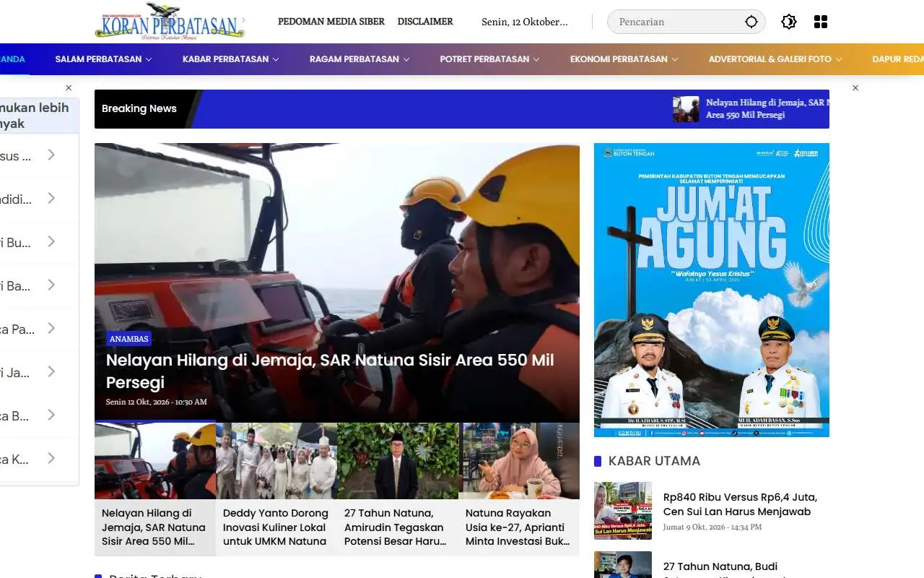Select Deddy Yanto Dorong Inovasi Kuliner slide
The width and height of the screenshot is (924, 578).
(x=276, y=489)
